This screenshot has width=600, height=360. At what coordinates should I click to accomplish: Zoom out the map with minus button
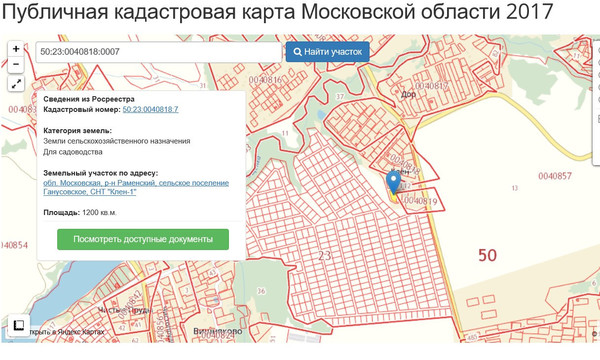coord(16,64)
